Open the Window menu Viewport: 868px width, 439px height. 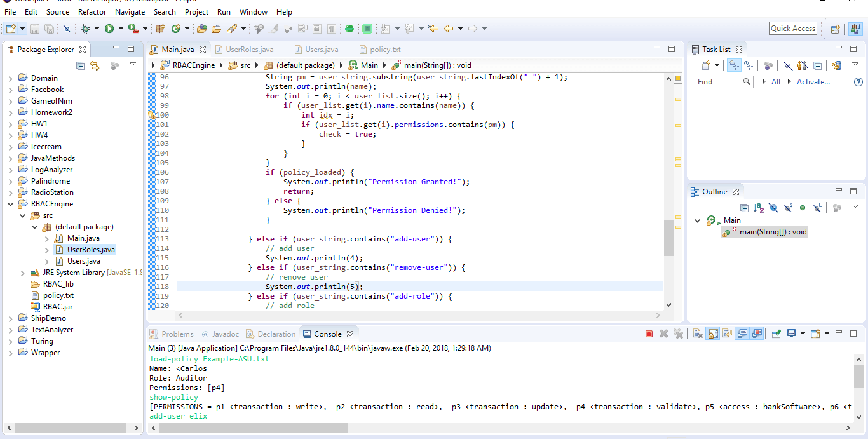tap(253, 11)
